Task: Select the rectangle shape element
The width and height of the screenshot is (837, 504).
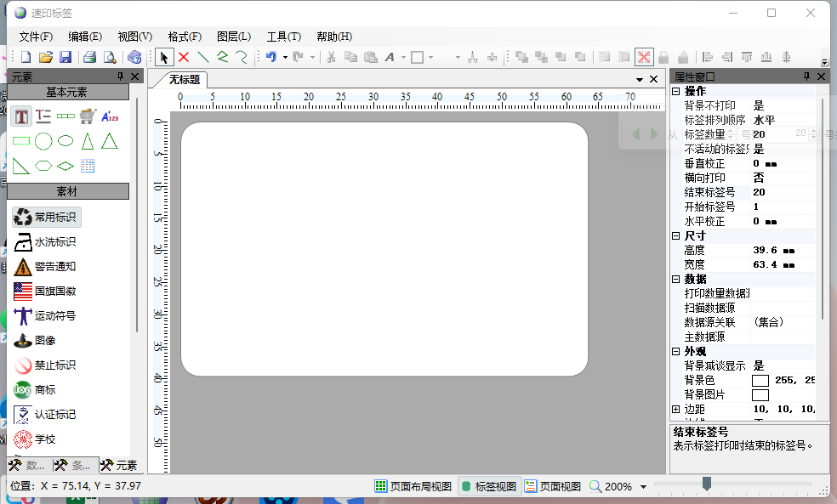Action: [x=21, y=141]
